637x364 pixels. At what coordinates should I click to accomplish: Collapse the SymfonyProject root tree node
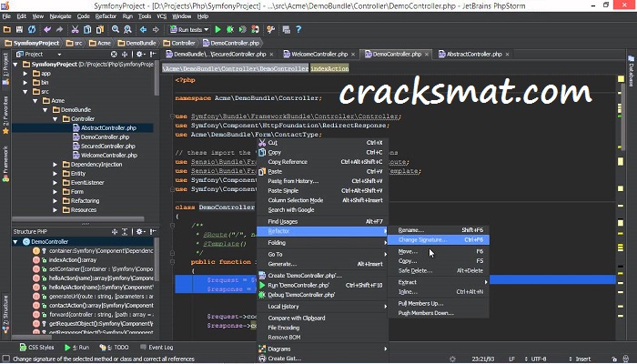click(15, 65)
